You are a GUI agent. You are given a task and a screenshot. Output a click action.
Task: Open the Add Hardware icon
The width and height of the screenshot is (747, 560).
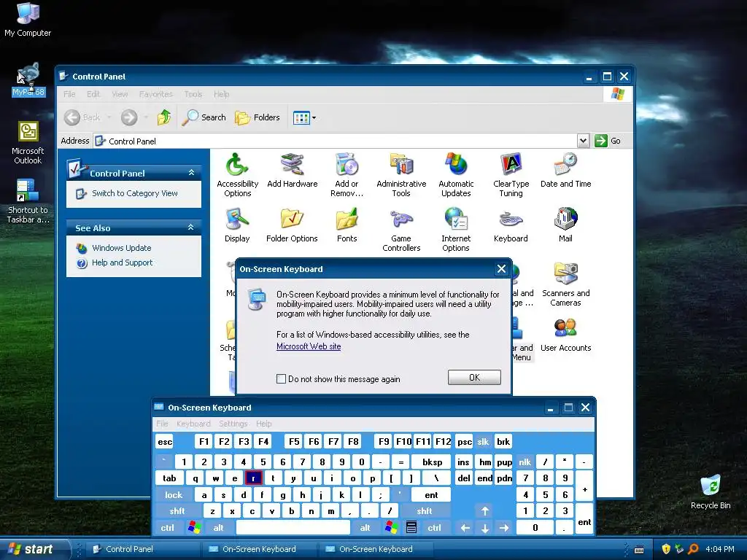pyautogui.click(x=292, y=170)
